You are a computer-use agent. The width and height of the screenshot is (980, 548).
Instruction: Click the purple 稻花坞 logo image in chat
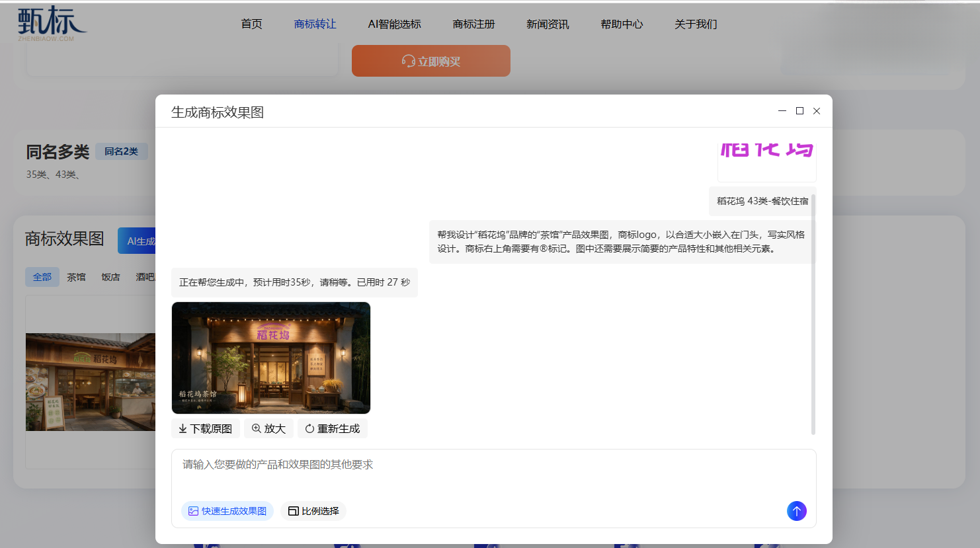pos(767,162)
